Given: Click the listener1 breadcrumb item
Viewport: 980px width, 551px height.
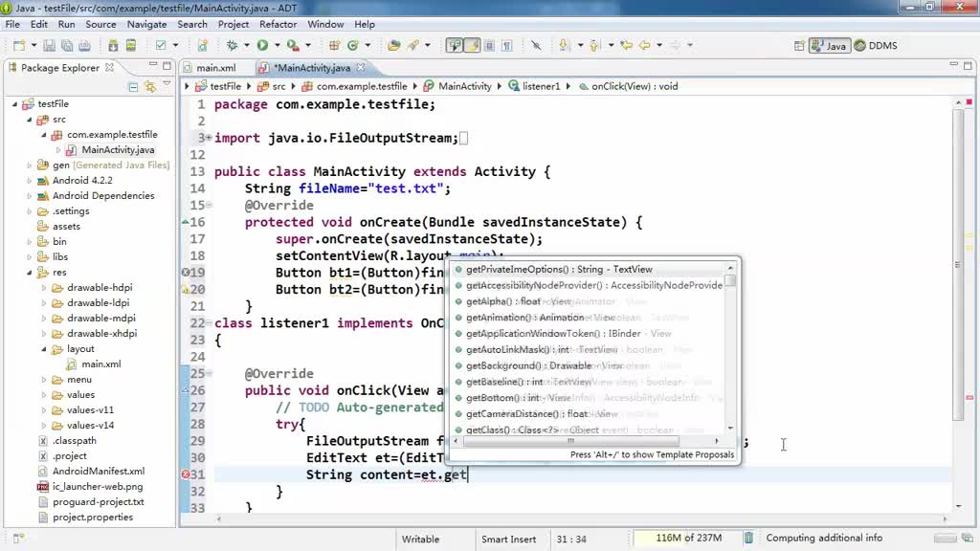Looking at the screenshot, I should [534, 86].
